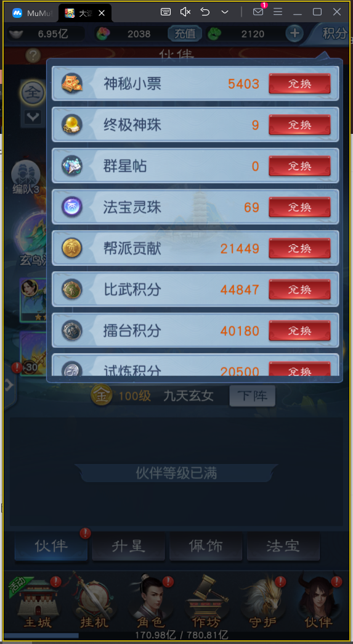Open the 主城 main city icon
The width and height of the screenshot is (353, 644).
(x=36, y=601)
